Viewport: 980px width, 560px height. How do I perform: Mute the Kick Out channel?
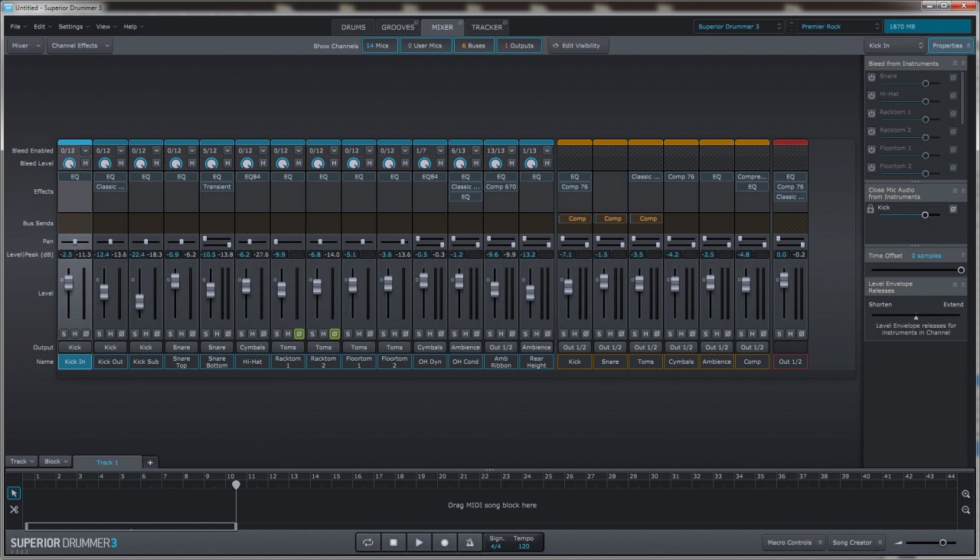point(110,334)
